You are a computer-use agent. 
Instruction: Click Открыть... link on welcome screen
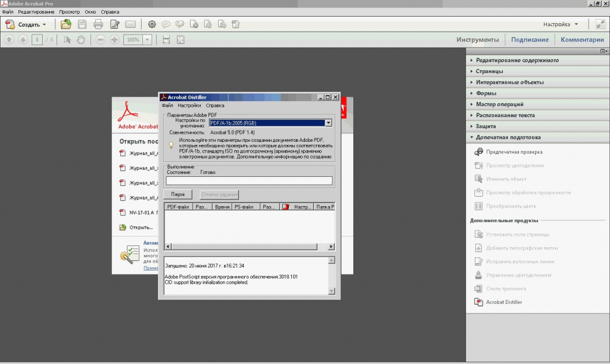141,228
